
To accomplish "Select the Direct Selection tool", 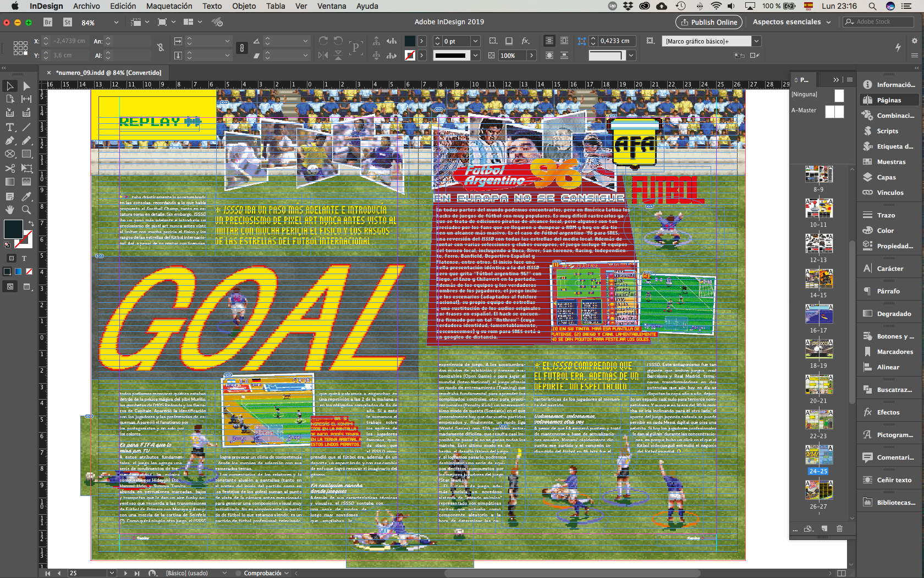I will (26, 86).
